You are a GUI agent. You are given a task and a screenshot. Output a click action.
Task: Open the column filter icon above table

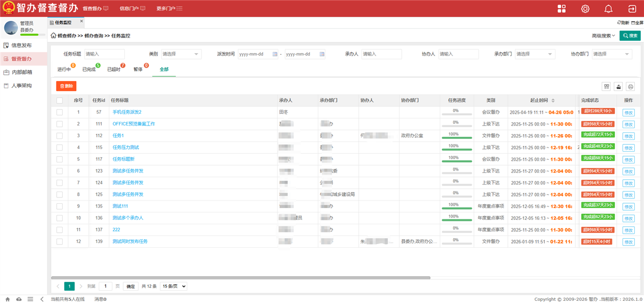coord(606,86)
